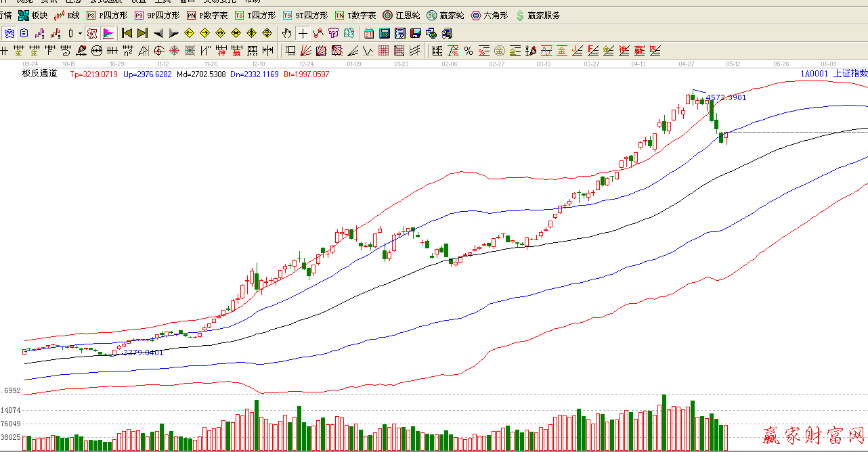Toggle the red pattern icon left of flag
This screenshot has width=868, height=452.
pyautogui.click(x=92, y=33)
